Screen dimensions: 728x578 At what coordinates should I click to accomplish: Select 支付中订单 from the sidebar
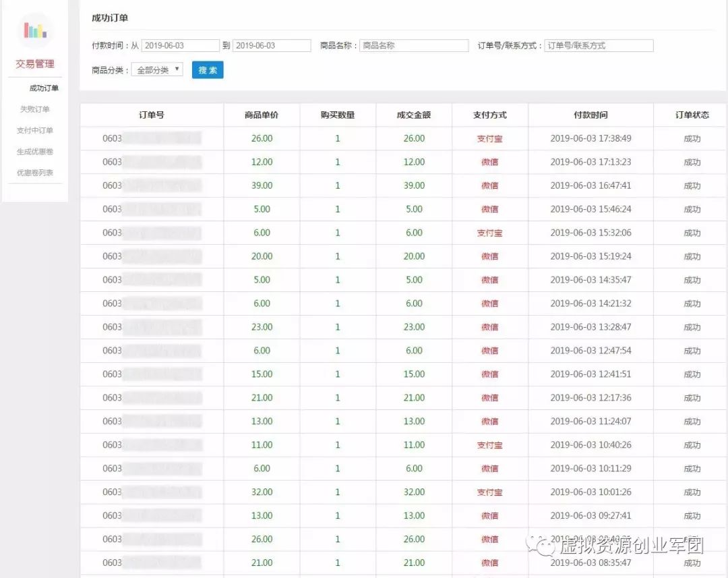34,129
